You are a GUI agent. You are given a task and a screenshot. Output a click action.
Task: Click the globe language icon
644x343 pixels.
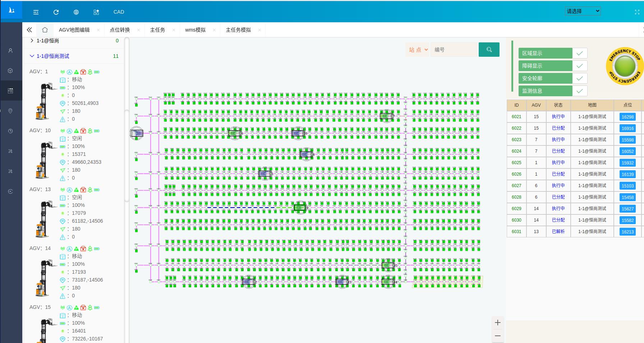tap(76, 12)
